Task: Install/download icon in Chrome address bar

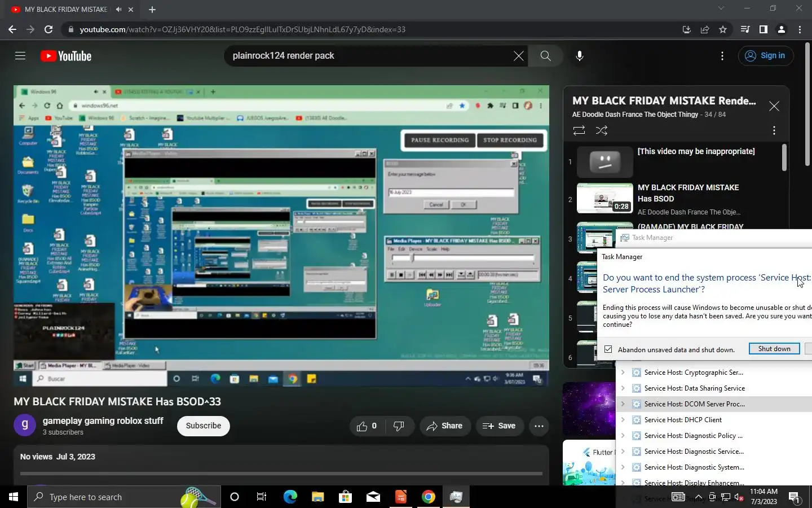Action: tap(687, 29)
